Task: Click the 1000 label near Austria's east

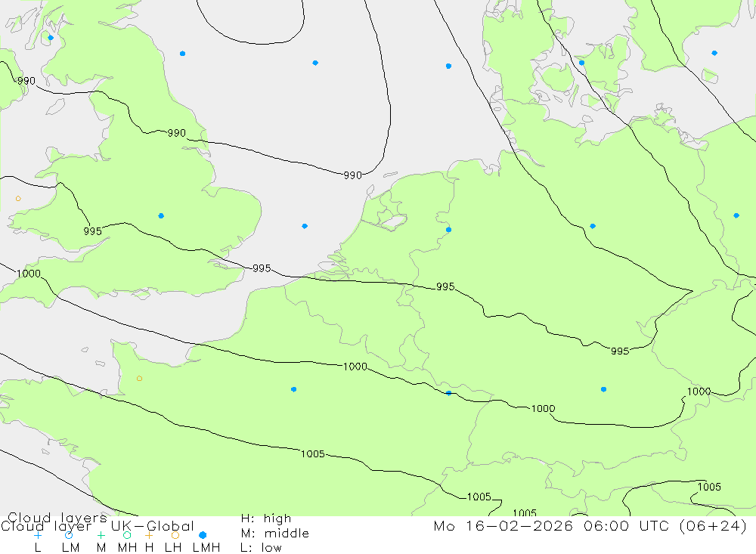Action: [699, 392]
